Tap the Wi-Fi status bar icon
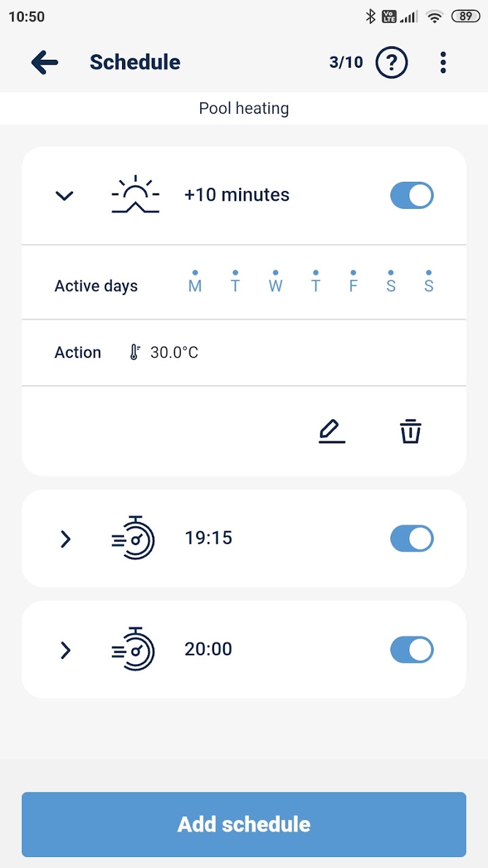Viewport: 488px width, 868px height. [434, 17]
